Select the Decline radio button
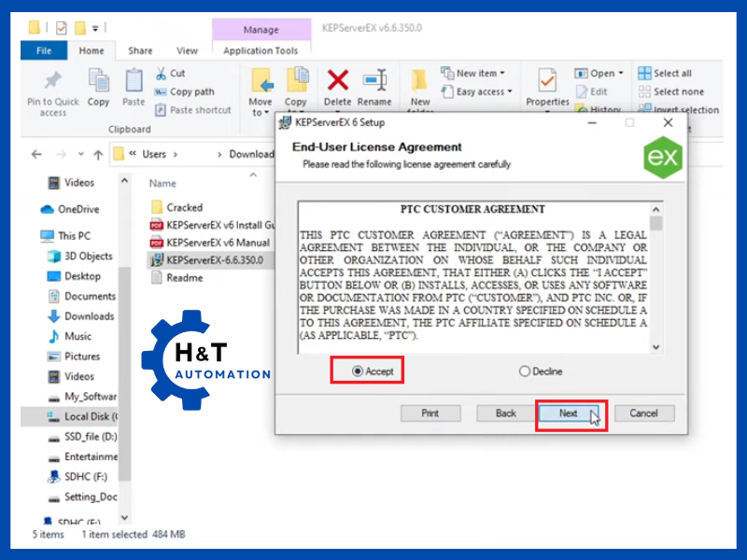 [x=524, y=371]
